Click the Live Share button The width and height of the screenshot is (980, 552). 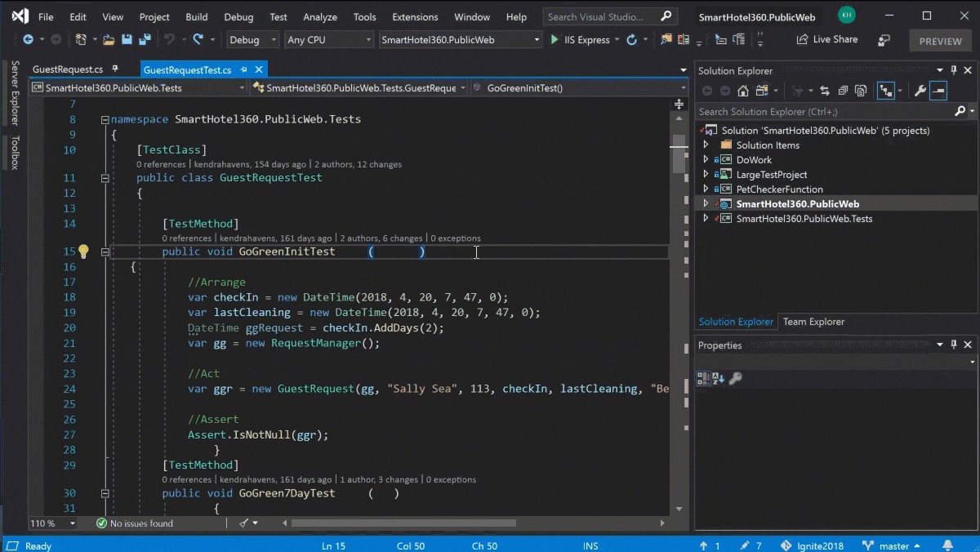pos(826,39)
